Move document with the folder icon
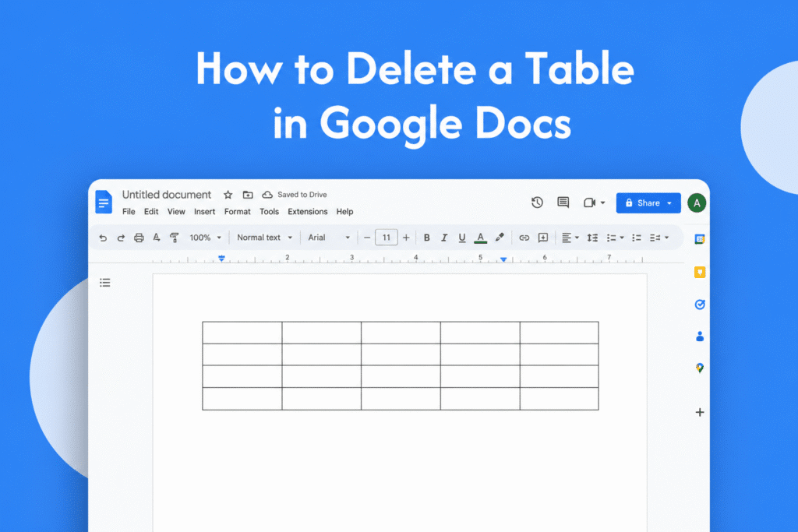Image resolution: width=798 pixels, height=532 pixels. [248, 195]
